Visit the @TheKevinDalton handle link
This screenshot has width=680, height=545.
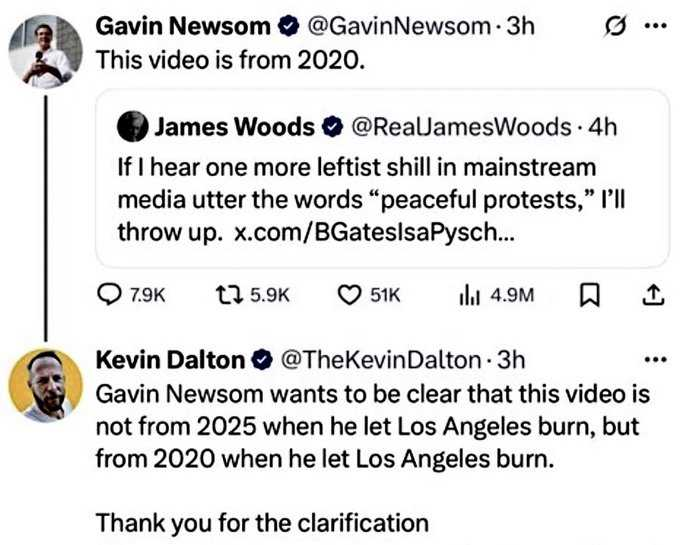tap(381, 360)
